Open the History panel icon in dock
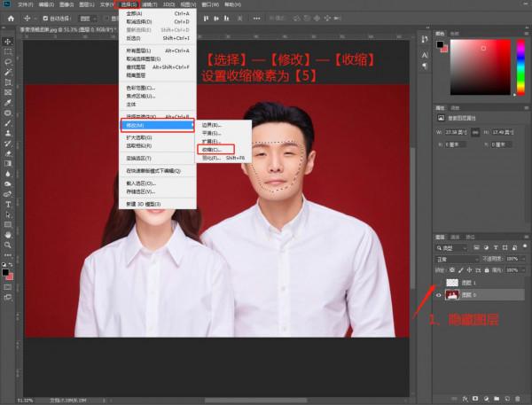 [x=425, y=40]
